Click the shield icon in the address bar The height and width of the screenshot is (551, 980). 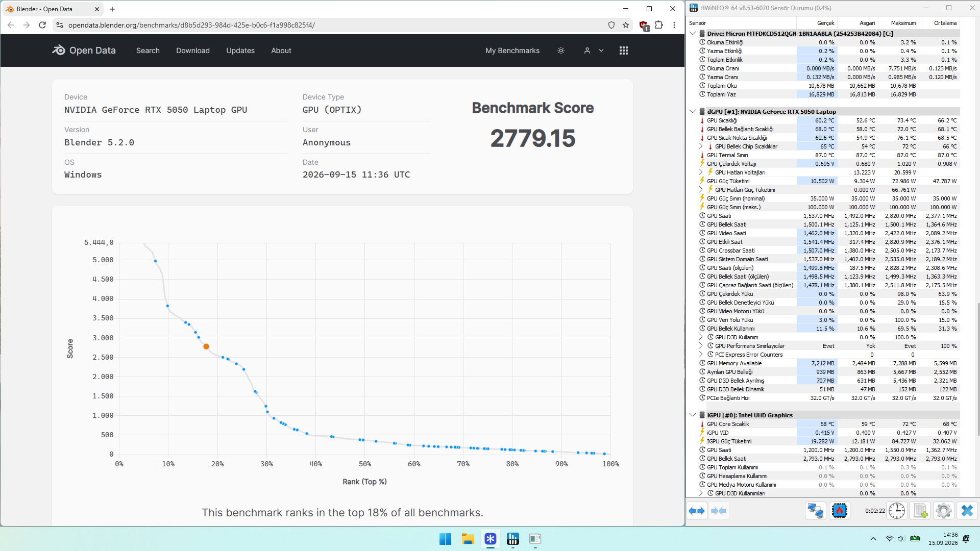611,25
